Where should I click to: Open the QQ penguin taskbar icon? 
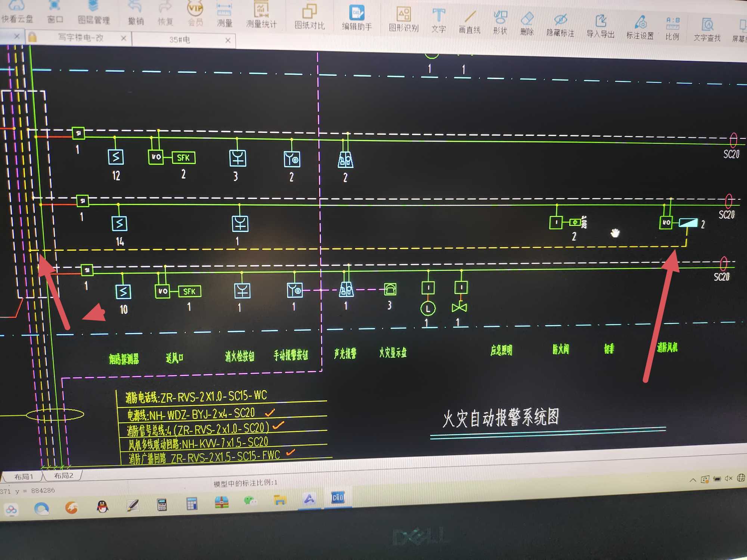[102, 507]
